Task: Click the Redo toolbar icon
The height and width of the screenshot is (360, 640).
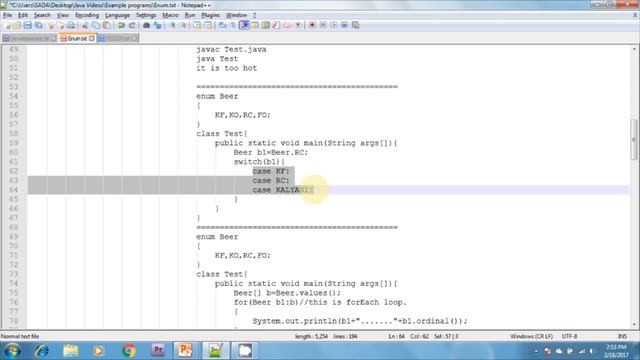Action: 132,25
